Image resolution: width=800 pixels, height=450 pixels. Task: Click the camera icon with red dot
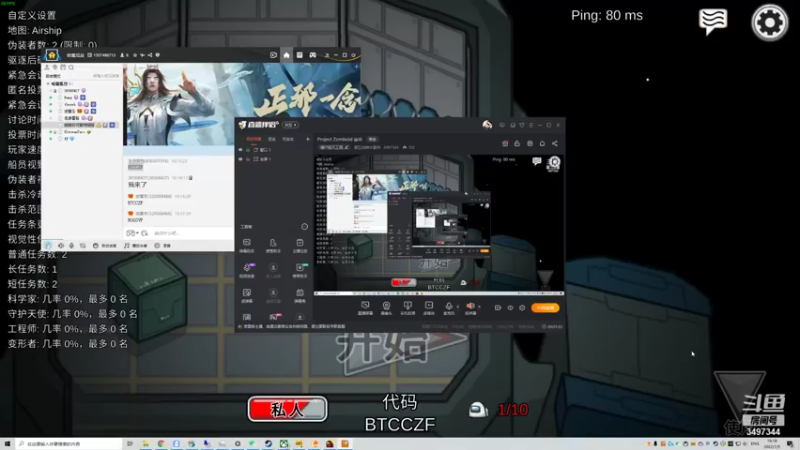pos(505,143)
